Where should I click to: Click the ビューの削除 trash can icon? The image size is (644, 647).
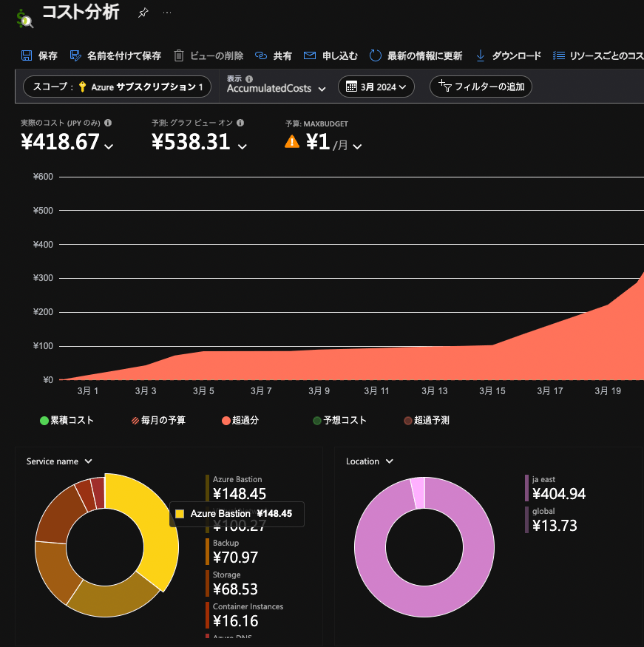179,55
